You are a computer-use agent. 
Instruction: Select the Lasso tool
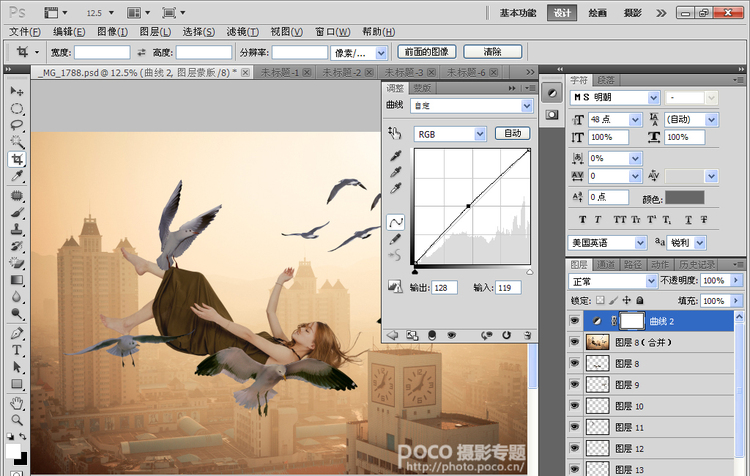click(x=17, y=125)
